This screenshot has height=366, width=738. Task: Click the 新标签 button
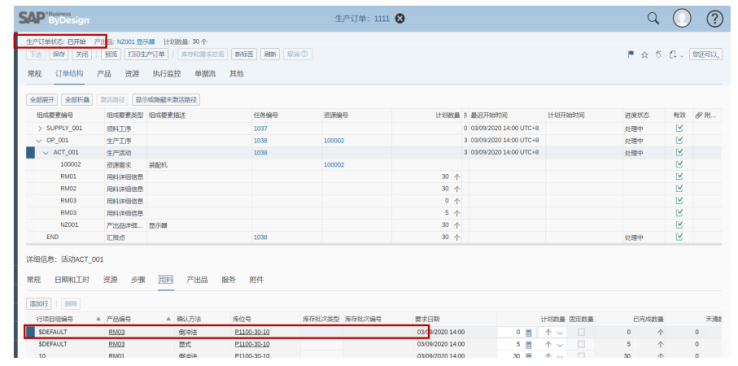pyautogui.click(x=244, y=54)
